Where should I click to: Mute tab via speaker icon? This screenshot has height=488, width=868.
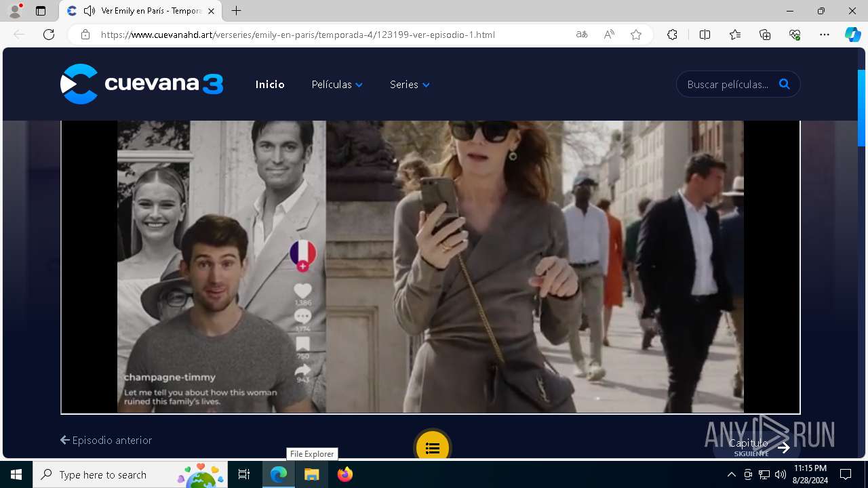click(x=89, y=11)
